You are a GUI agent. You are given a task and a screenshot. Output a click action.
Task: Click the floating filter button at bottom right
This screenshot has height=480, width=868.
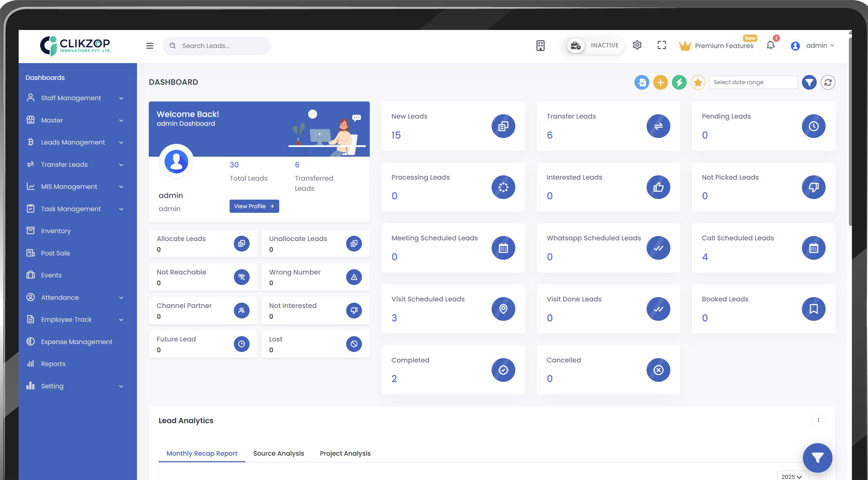[818, 458]
